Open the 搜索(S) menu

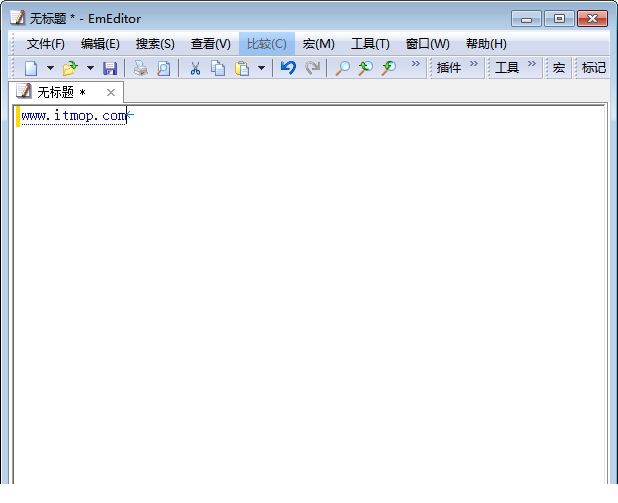click(155, 44)
